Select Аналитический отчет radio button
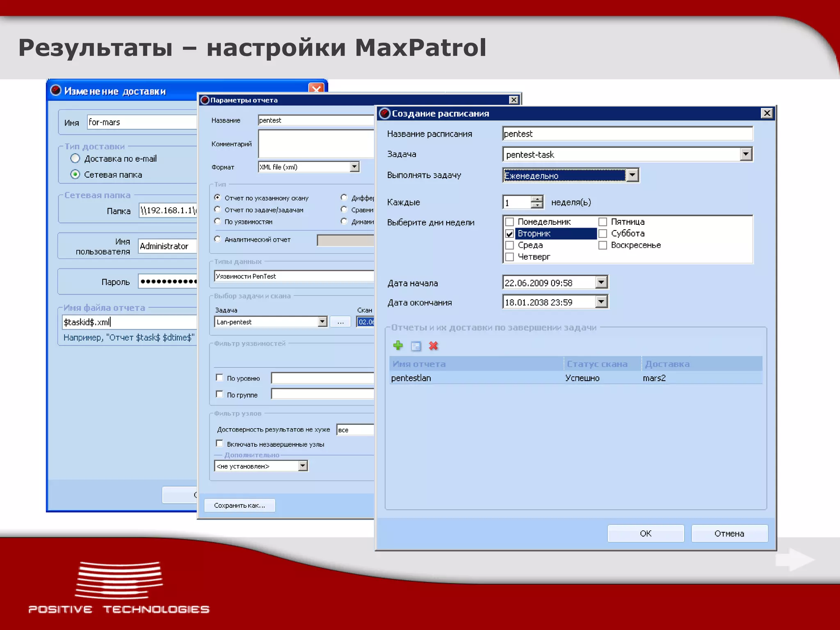 tap(217, 239)
